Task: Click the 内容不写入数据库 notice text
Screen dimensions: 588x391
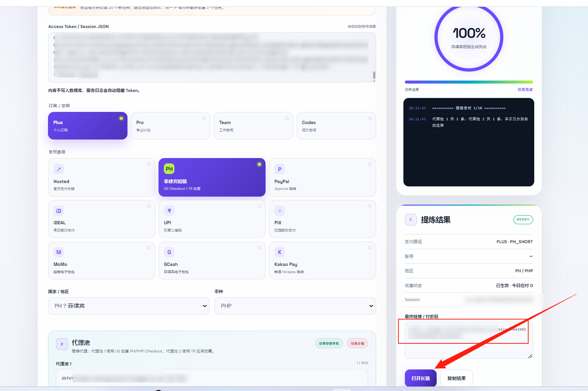Action: click(x=94, y=90)
